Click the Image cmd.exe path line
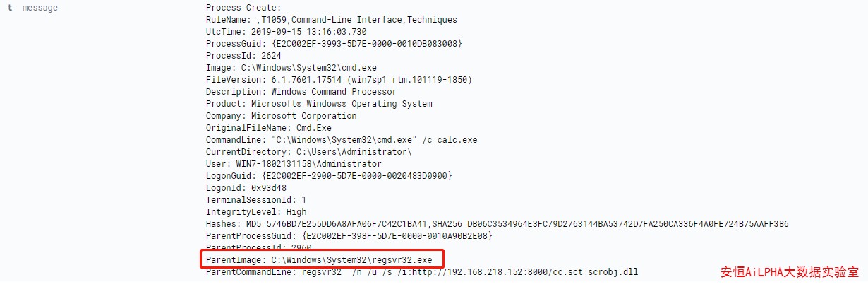This screenshot has height=287, width=868. pos(286,68)
